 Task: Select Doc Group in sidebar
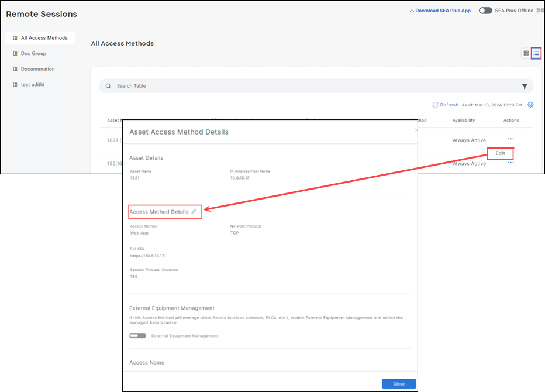click(x=35, y=53)
